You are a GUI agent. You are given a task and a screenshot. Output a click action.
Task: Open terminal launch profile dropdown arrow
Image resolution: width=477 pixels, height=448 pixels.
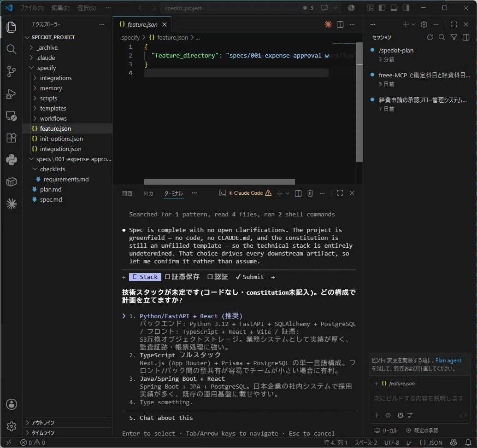(x=288, y=193)
